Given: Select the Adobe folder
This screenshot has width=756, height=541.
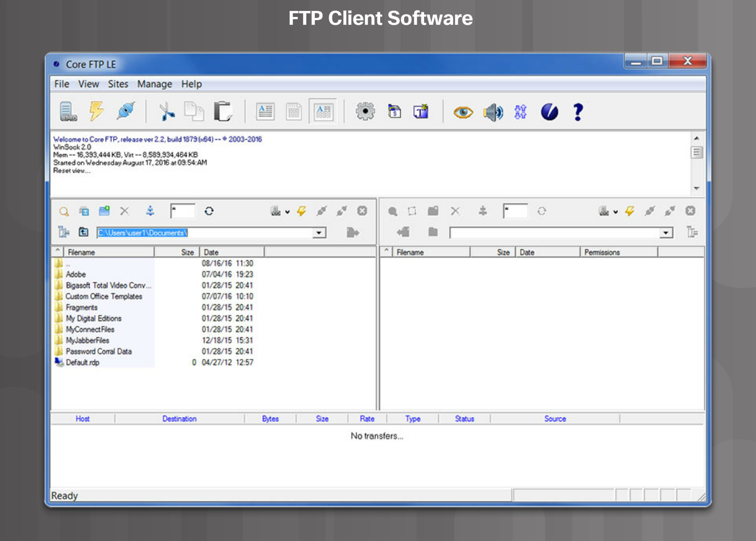Looking at the screenshot, I should [75, 274].
